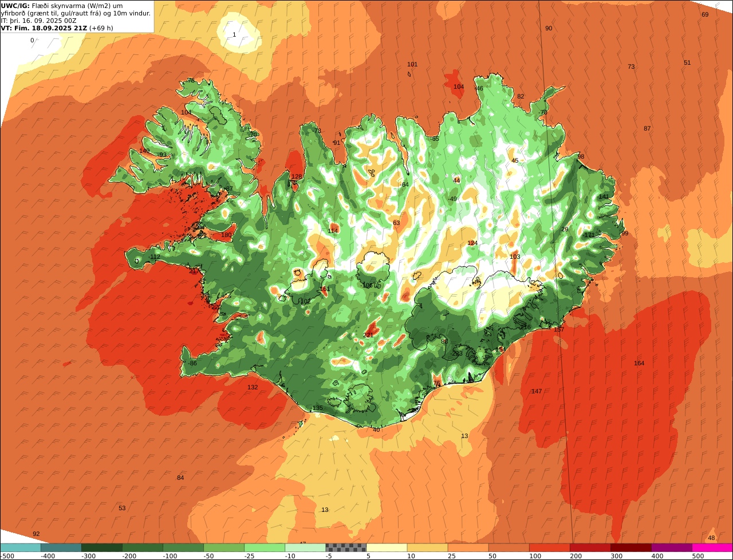Click the init time line 'IT: þri. 16. 09. 2025 00Z'

[x=39, y=21]
